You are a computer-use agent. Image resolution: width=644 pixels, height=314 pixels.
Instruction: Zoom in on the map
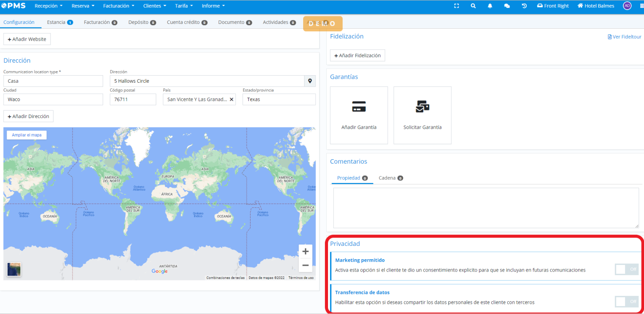[305, 252]
